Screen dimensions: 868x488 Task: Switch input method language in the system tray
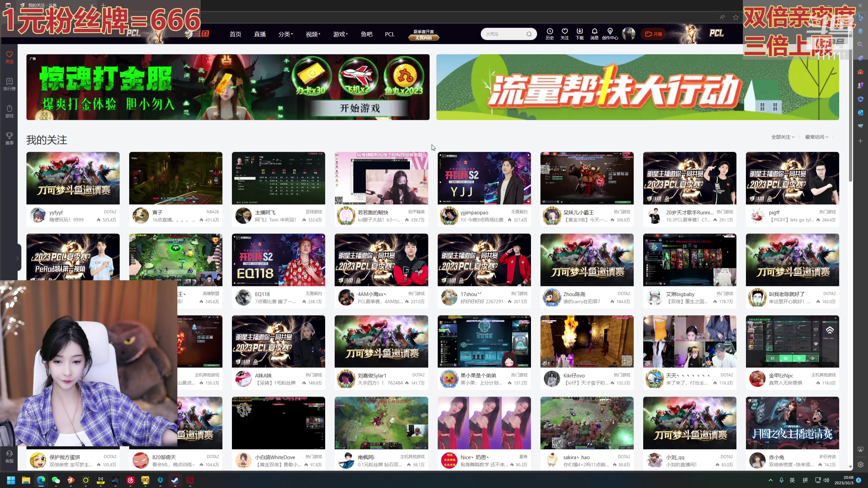coord(793,480)
